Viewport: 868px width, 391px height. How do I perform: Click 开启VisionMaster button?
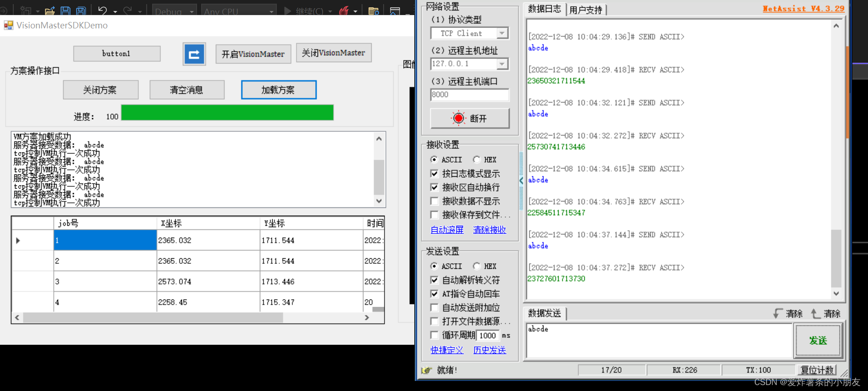[253, 54]
